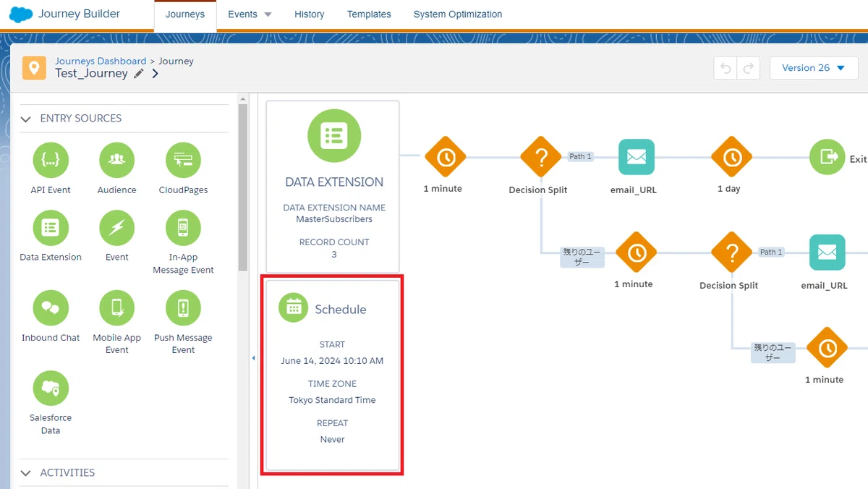Click the Redo arrow button

pyautogui.click(x=748, y=68)
